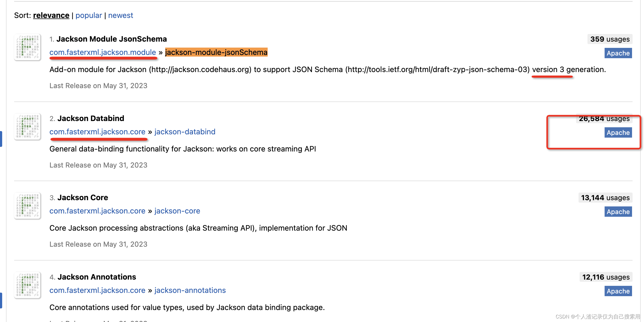The height and width of the screenshot is (322, 644).
Task: Open the jackson-module-jsonSchema artifact
Action: 216,52
